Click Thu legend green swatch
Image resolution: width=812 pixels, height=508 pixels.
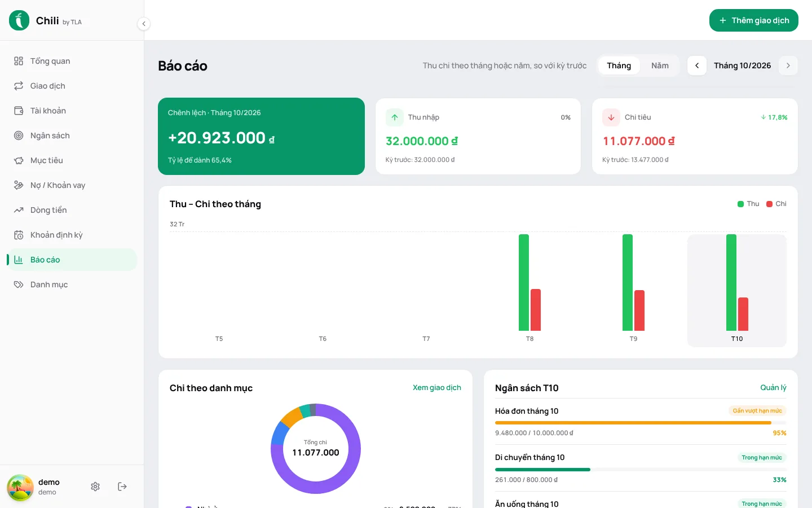click(x=740, y=204)
